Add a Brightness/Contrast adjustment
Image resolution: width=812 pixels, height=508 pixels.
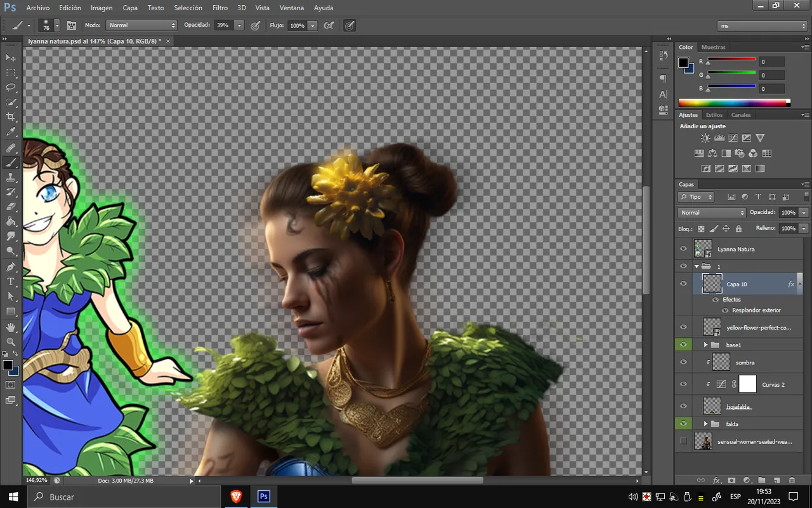coord(705,138)
